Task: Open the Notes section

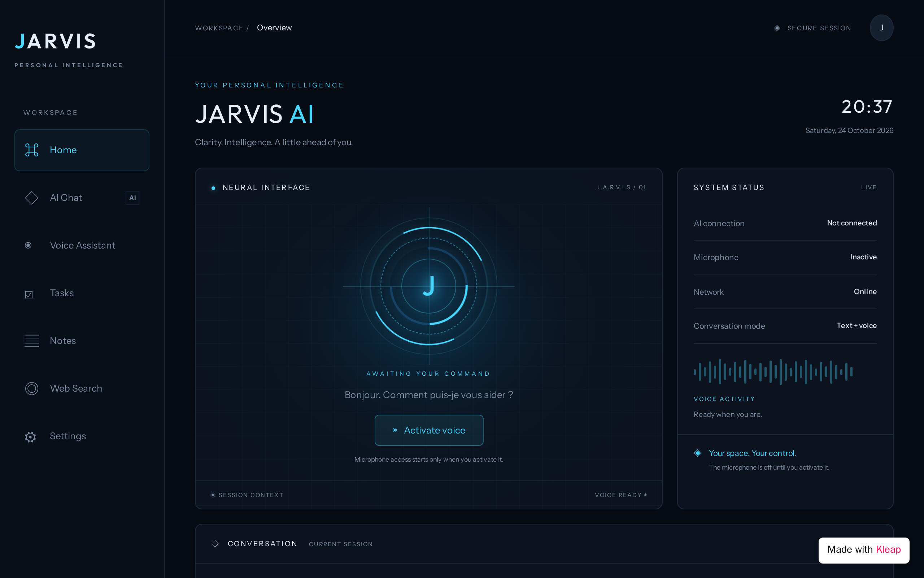Action: 82,341
